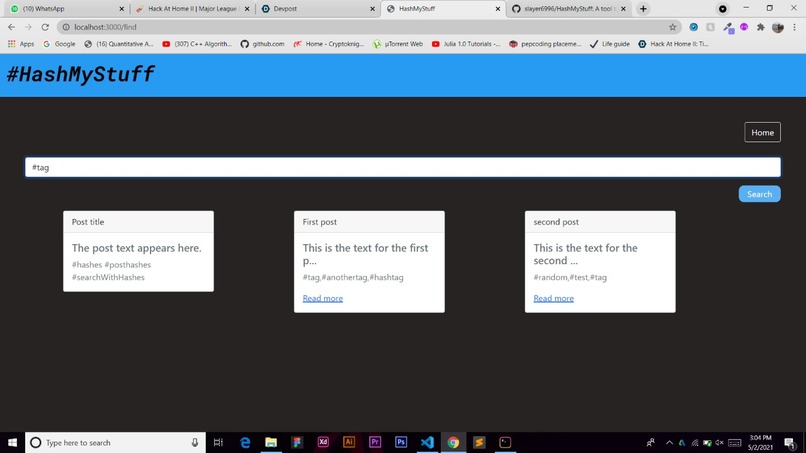This screenshot has height=453, width=806.
Task: Open the Chrome profile avatar
Action: [x=778, y=27]
